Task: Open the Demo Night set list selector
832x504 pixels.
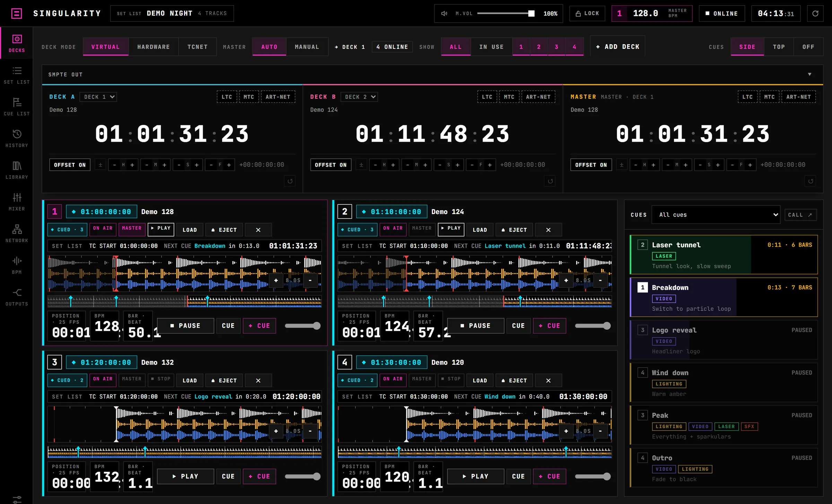Action: 172,14
